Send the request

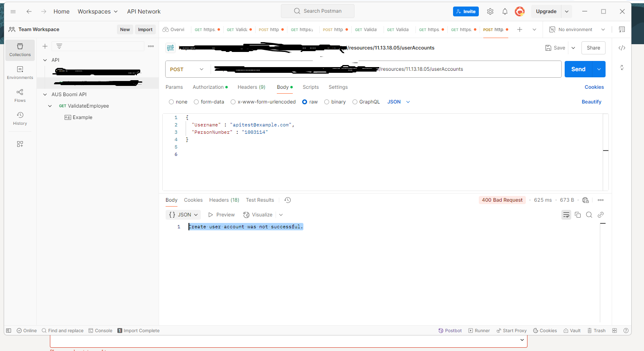click(579, 69)
